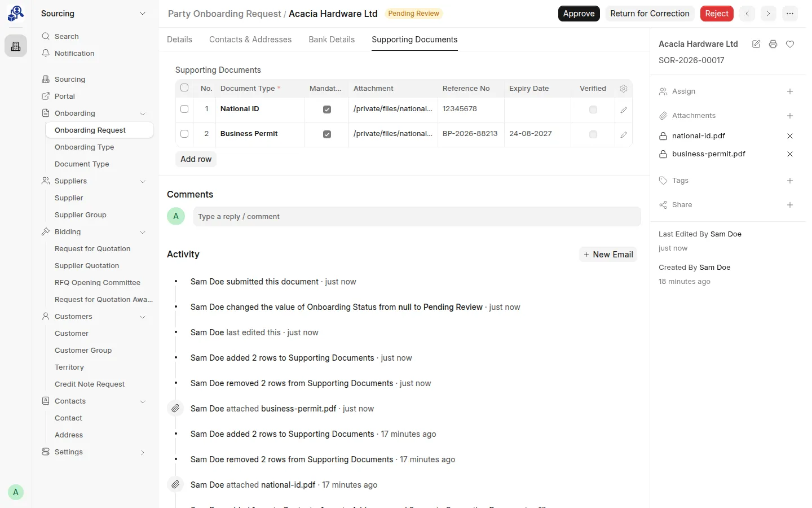The image size is (812, 508).
Task: Open table column settings gear icon
Action: tap(624, 89)
